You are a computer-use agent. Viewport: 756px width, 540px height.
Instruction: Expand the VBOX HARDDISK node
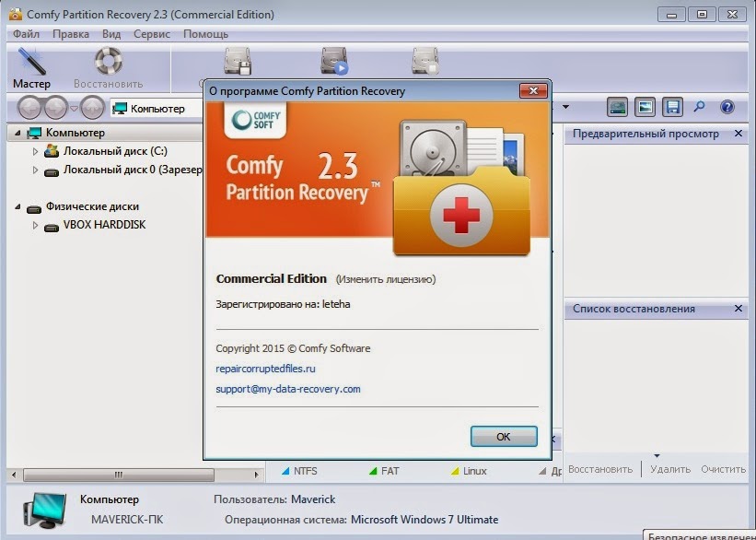[35, 225]
